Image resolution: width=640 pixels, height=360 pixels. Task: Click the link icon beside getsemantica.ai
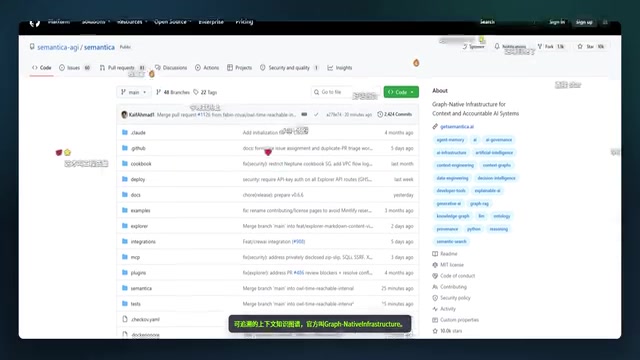pos(435,127)
